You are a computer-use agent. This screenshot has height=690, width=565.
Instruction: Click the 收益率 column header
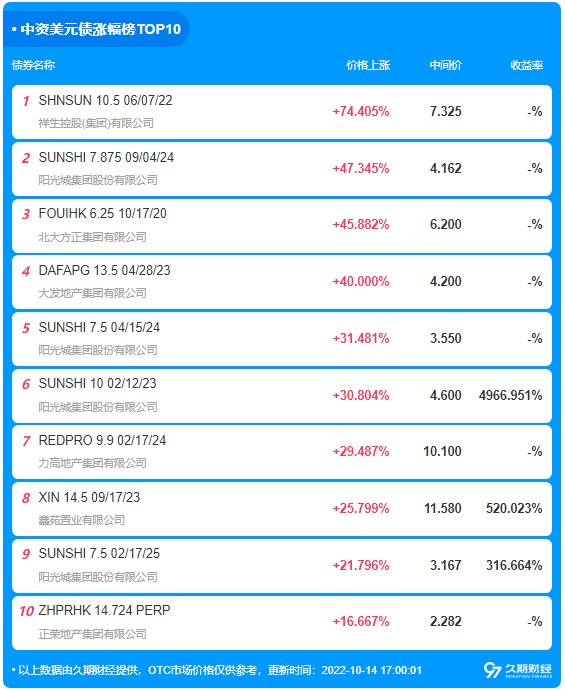(x=526, y=65)
